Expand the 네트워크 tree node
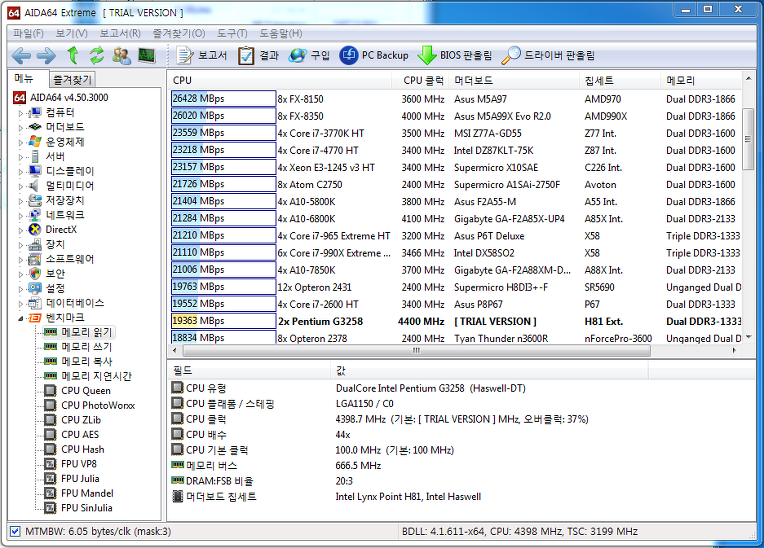The height and width of the screenshot is (548, 764). 20,215
